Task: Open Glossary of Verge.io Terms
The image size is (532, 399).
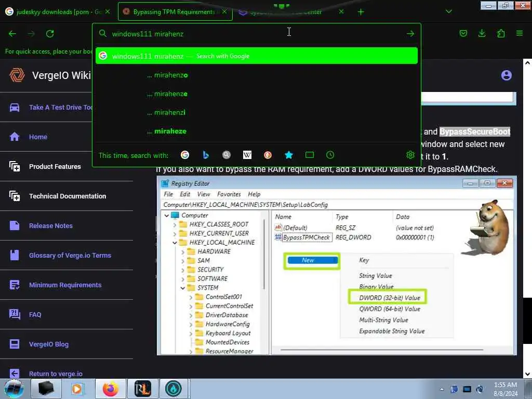Action: pos(70,255)
